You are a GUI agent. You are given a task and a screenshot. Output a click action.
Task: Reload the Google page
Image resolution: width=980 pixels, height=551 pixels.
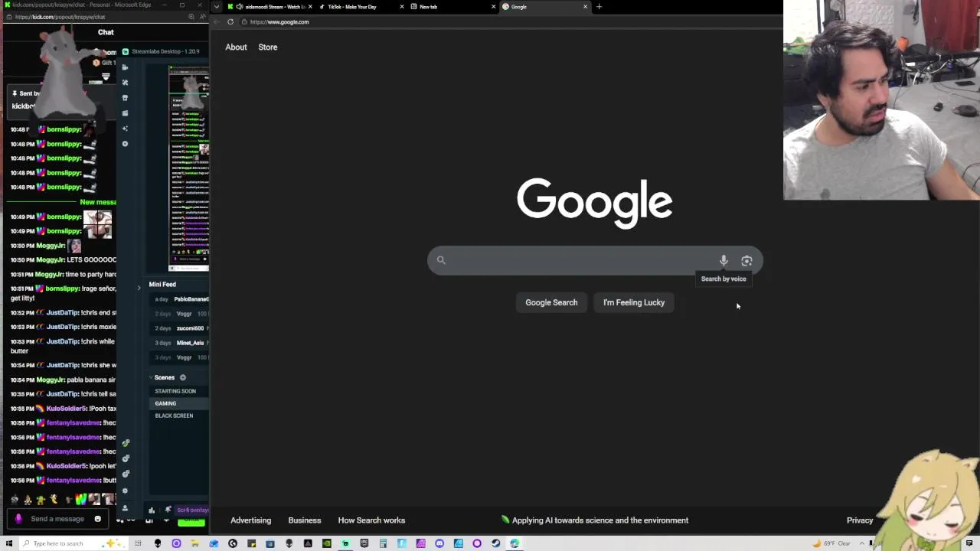click(x=230, y=21)
